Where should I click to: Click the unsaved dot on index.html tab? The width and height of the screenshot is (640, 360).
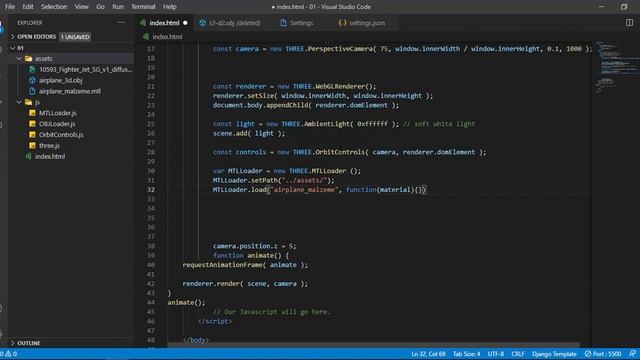(185, 23)
